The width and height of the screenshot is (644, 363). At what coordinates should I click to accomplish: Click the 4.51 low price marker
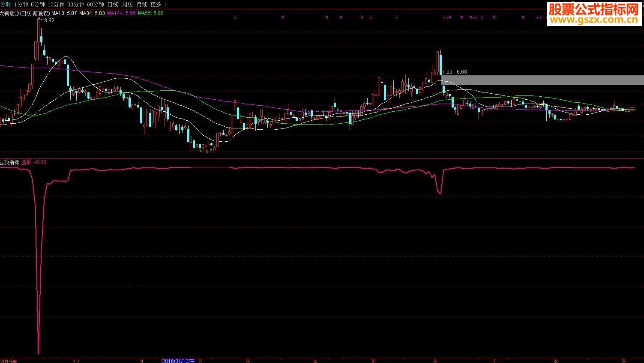pyautogui.click(x=210, y=152)
